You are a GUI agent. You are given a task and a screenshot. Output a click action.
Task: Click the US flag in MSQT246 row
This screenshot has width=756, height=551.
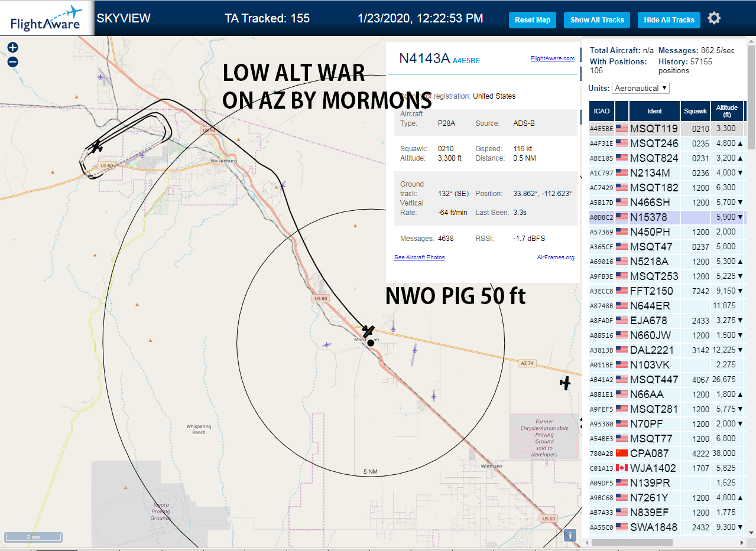tap(621, 144)
